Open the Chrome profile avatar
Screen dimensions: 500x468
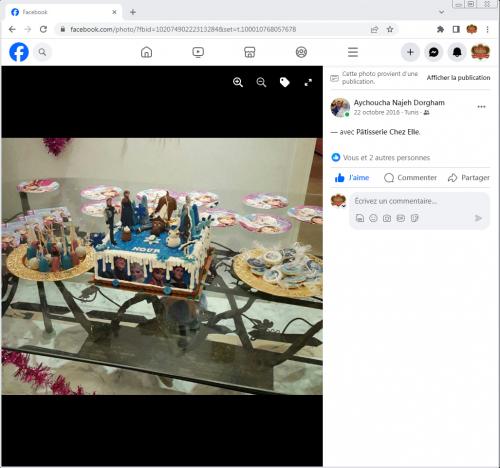point(472,29)
